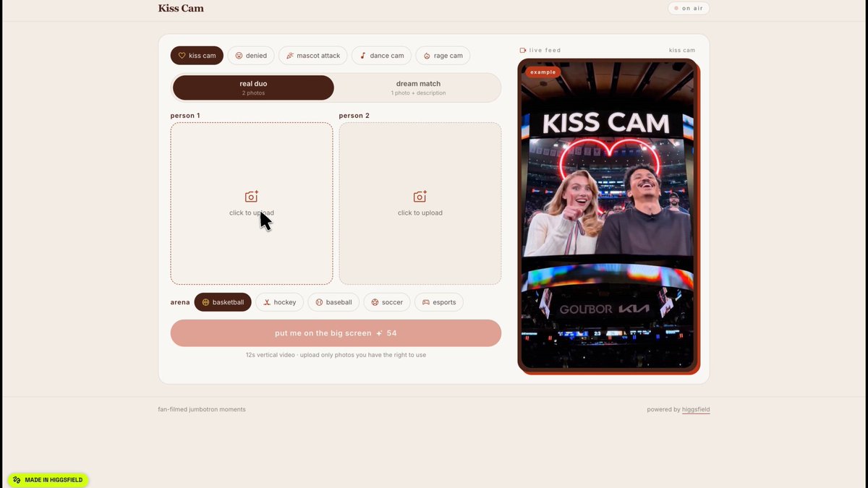Switch to dance cam mode
868x488 pixels.
pyautogui.click(x=382, y=56)
